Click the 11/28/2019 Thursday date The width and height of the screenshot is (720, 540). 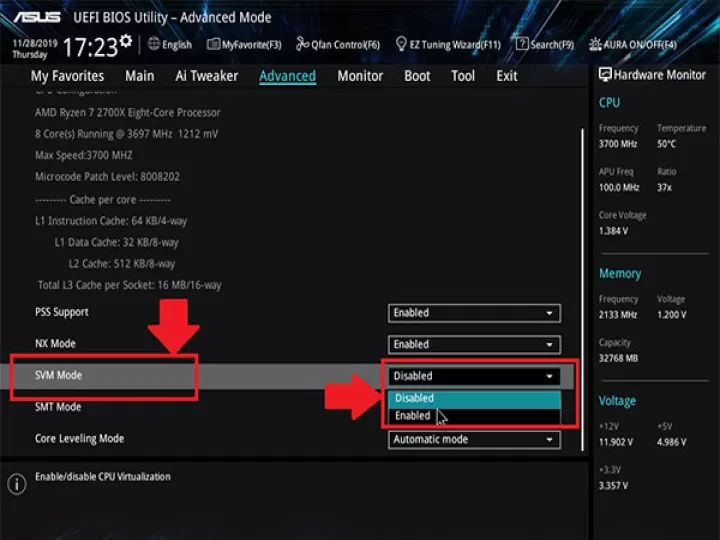tap(34, 49)
